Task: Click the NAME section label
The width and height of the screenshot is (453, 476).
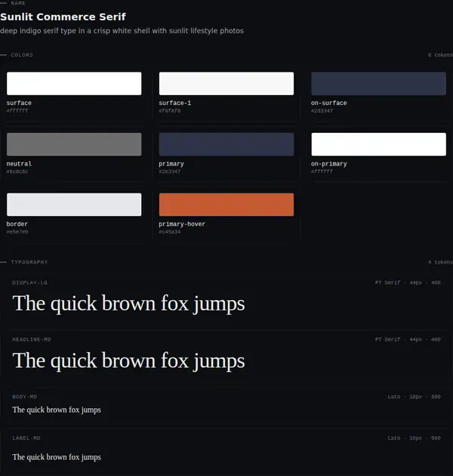Action: (18, 3)
